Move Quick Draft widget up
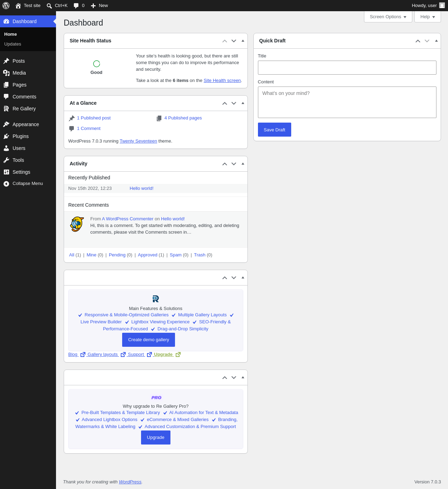This screenshot has height=489, width=448. 418,41
